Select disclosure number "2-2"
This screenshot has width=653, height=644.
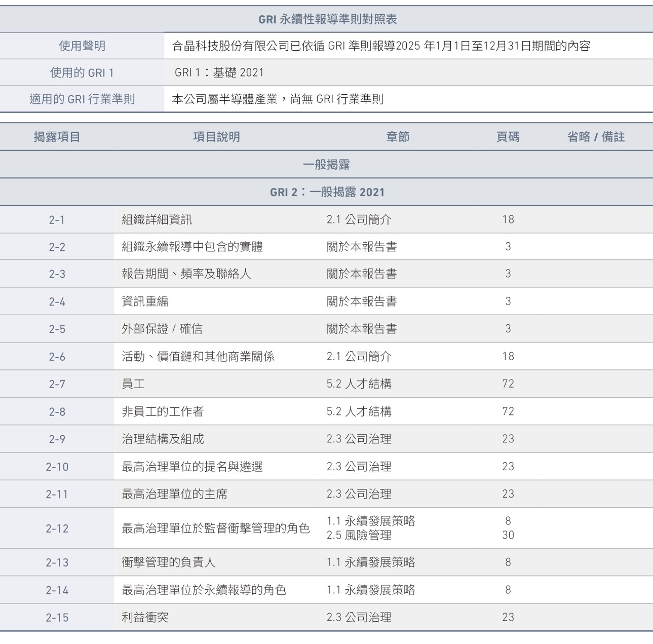pos(57,247)
